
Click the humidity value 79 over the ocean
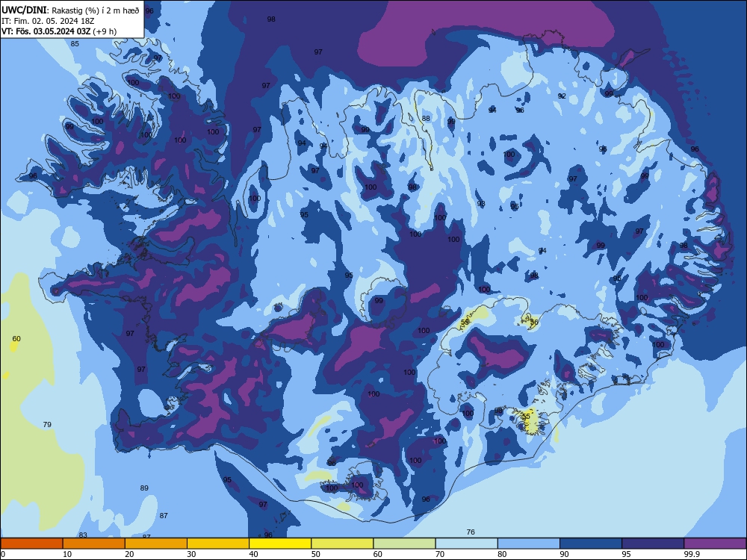47,424
